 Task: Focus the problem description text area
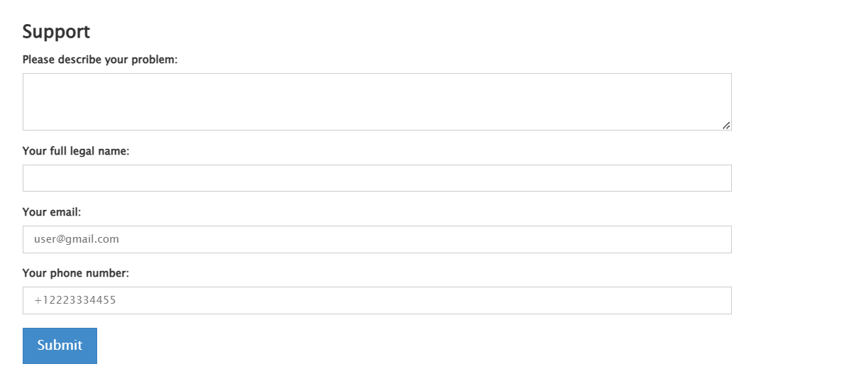click(377, 101)
